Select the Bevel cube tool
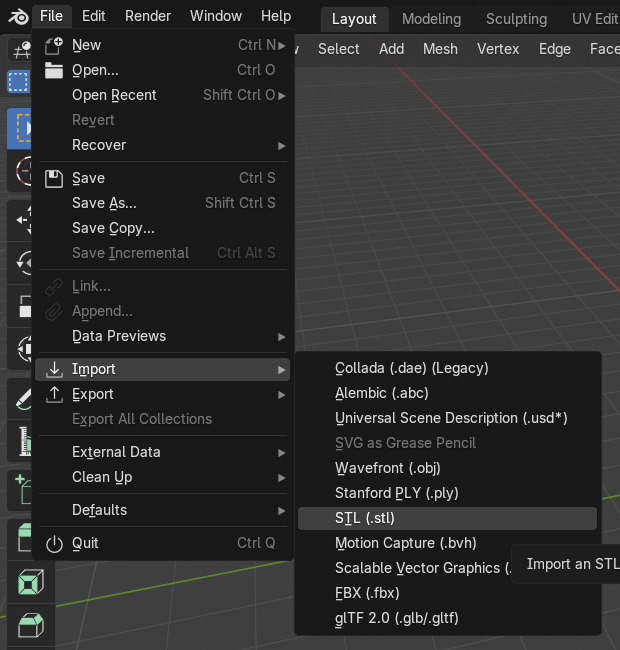Image resolution: width=620 pixels, height=650 pixels. [31, 625]
